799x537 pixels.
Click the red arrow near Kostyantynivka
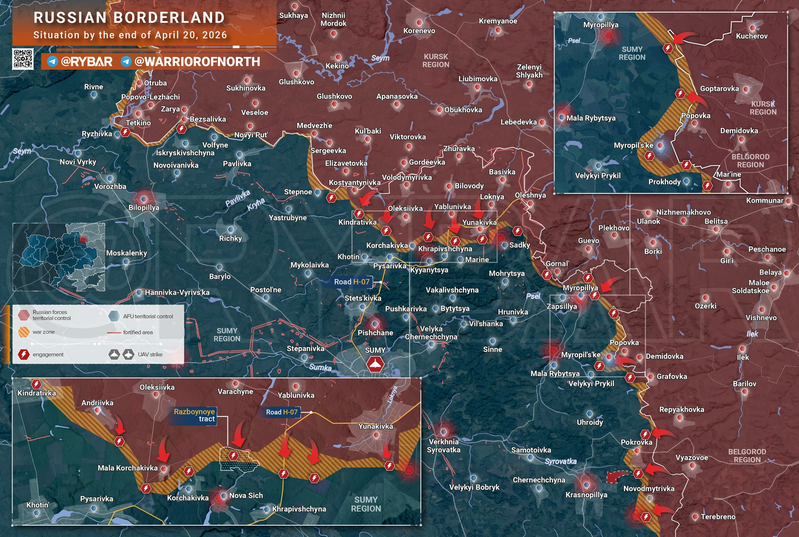(368, 197)
